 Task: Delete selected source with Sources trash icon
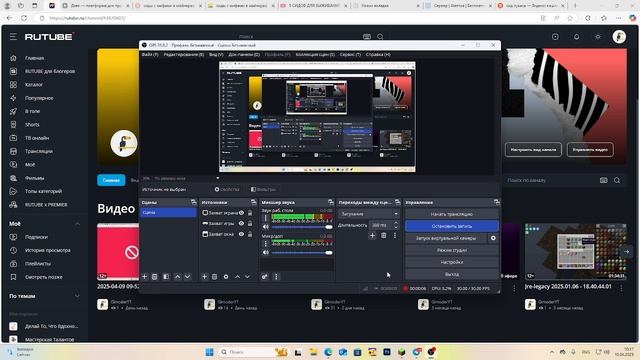coord(215,276)
